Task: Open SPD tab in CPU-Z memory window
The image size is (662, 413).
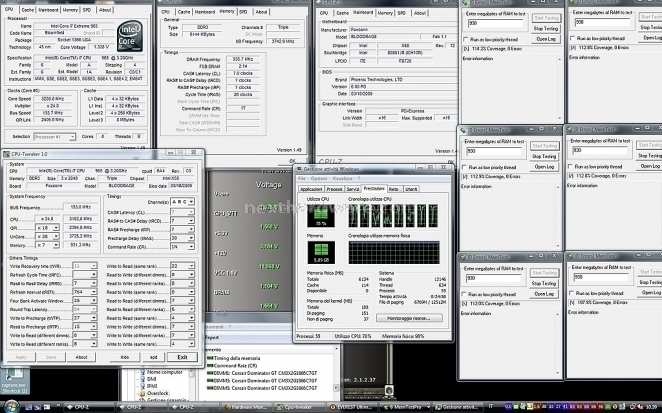Action: [x=243, y=12]
